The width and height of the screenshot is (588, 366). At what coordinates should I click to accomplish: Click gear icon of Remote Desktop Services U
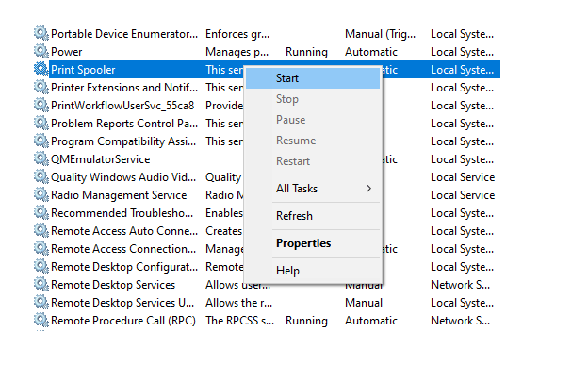41,303
